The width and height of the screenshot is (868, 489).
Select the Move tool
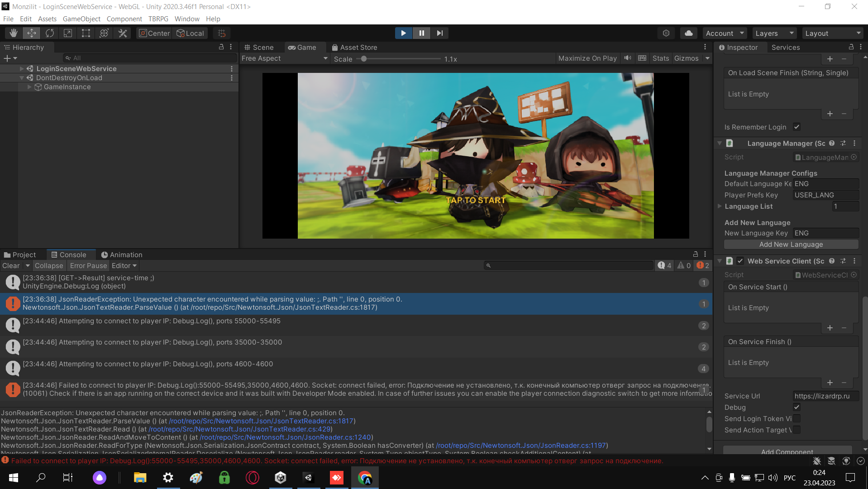point(31,33)
